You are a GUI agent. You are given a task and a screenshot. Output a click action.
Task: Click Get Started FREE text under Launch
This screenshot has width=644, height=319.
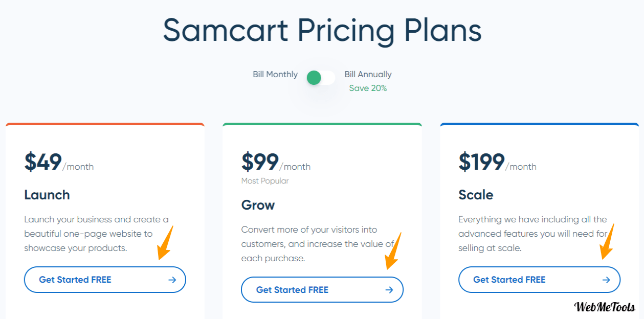click(x=75, y=280)
